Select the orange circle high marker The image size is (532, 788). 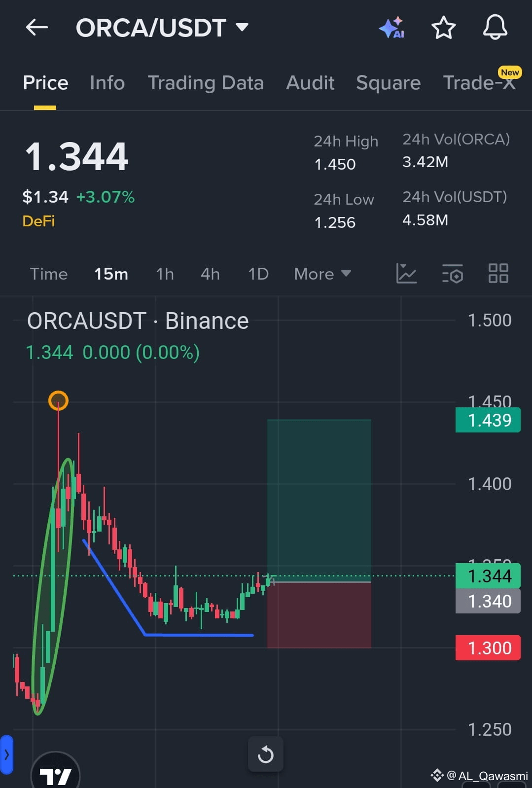point(58,400)
